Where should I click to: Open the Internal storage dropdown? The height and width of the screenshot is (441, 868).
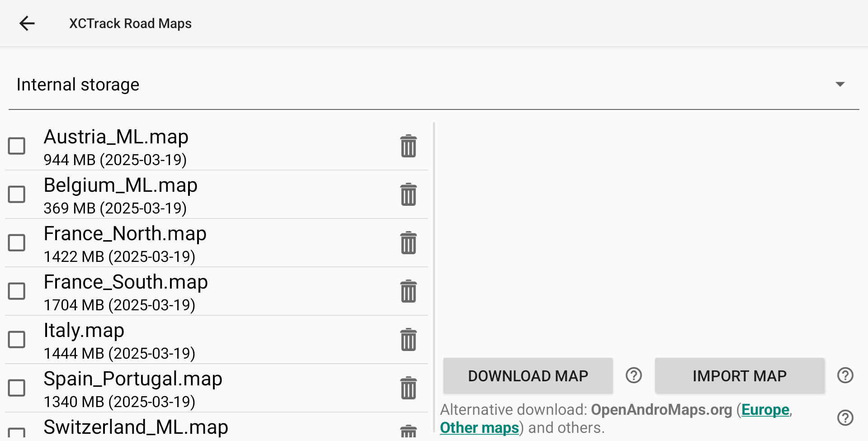coord(434,85)
